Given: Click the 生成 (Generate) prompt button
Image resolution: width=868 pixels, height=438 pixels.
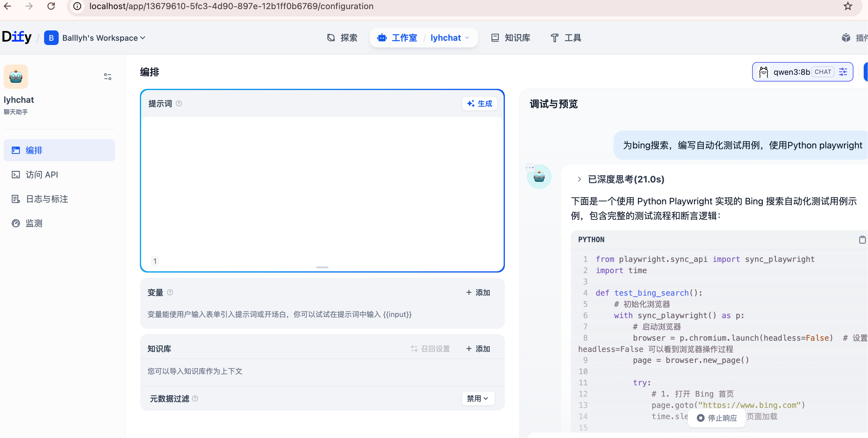Looking at the screenshot, I should [480, 103].
